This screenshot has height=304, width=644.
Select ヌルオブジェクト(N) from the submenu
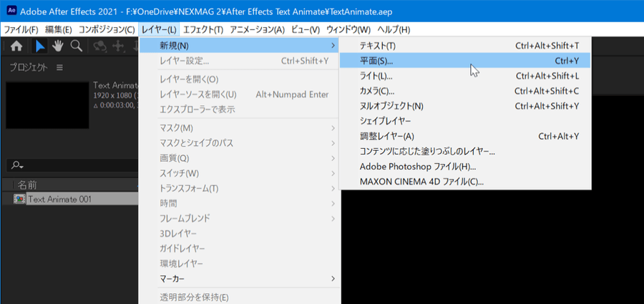point(465,106)
